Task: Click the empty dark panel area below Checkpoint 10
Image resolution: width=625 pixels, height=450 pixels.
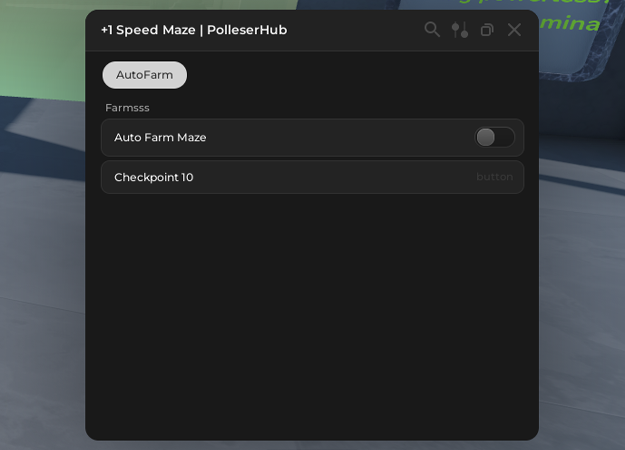Action: point(312,310)
